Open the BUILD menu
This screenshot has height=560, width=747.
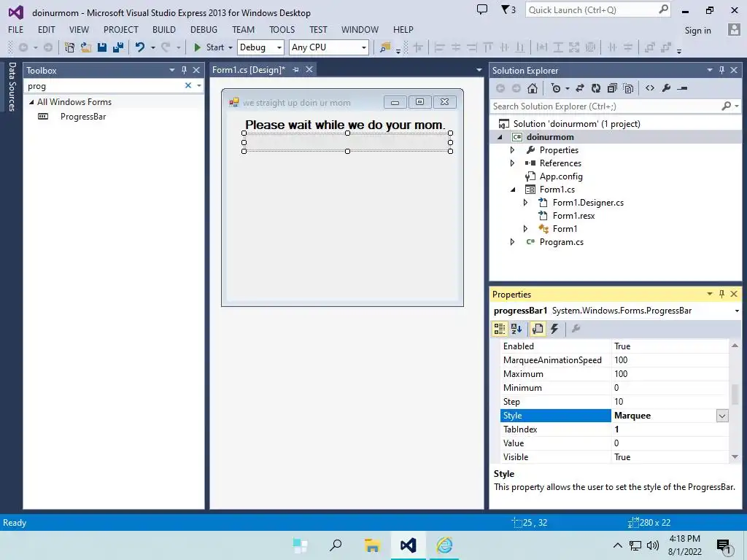click(164, 29)
